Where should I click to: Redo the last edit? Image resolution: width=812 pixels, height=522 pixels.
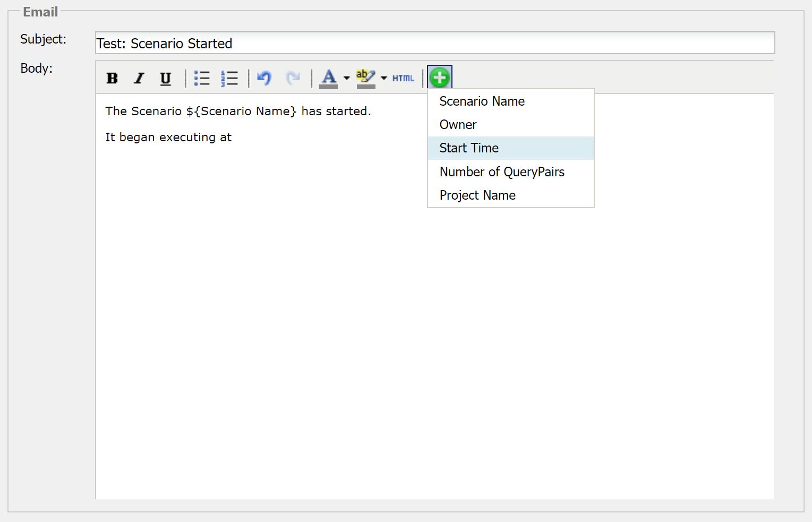(x=293, y=78)
